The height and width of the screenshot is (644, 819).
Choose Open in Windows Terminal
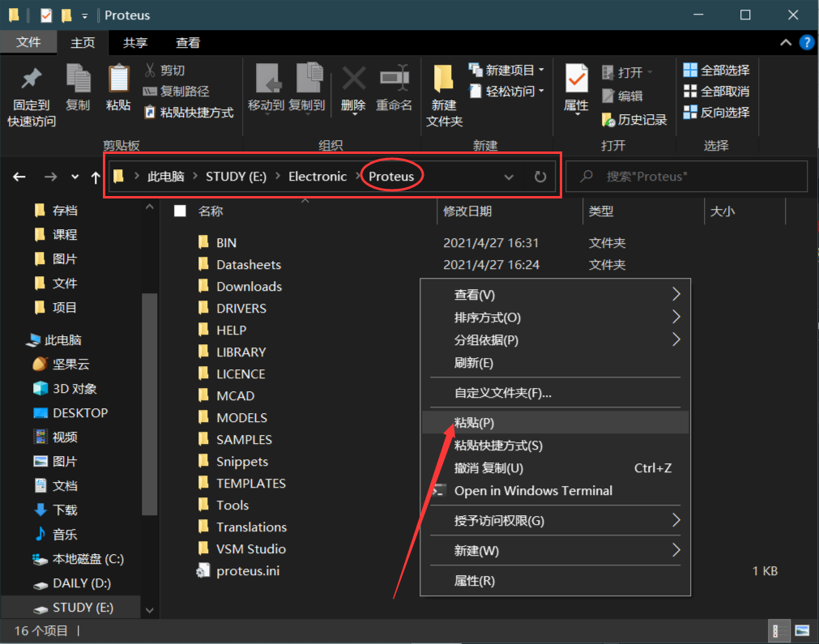(555, 491)
